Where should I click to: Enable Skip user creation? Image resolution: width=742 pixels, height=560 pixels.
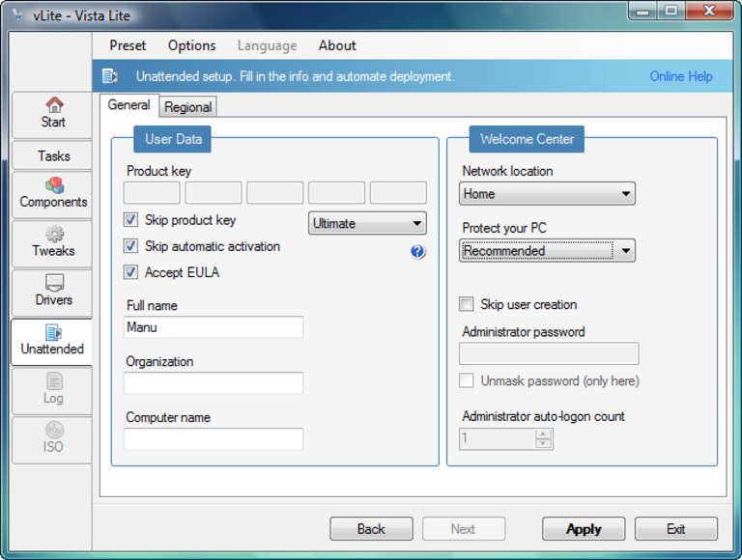coord(466,303)
